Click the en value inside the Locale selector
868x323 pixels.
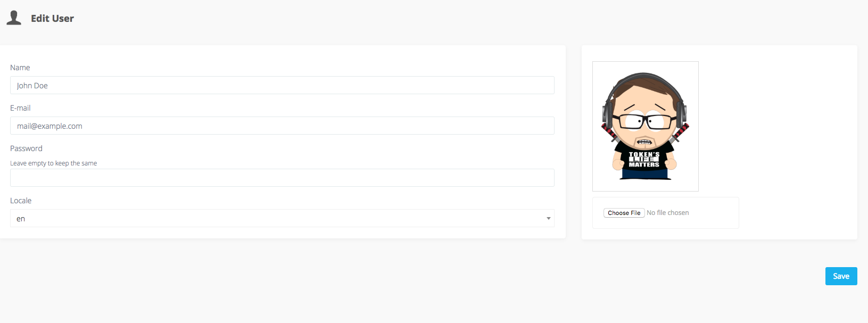21,218
